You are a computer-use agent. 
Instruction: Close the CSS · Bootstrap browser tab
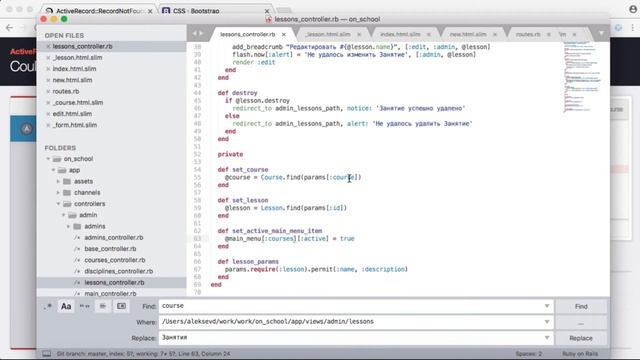(x=267, y=11)
